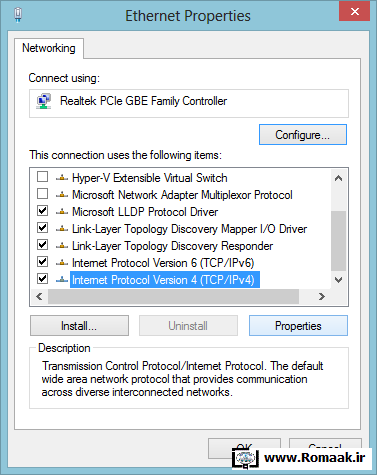Select "Microsoft Network Adapter Multiplexor Protocol" row text
377x475 pixels.
pyautogui.click(x=182, y=195)
